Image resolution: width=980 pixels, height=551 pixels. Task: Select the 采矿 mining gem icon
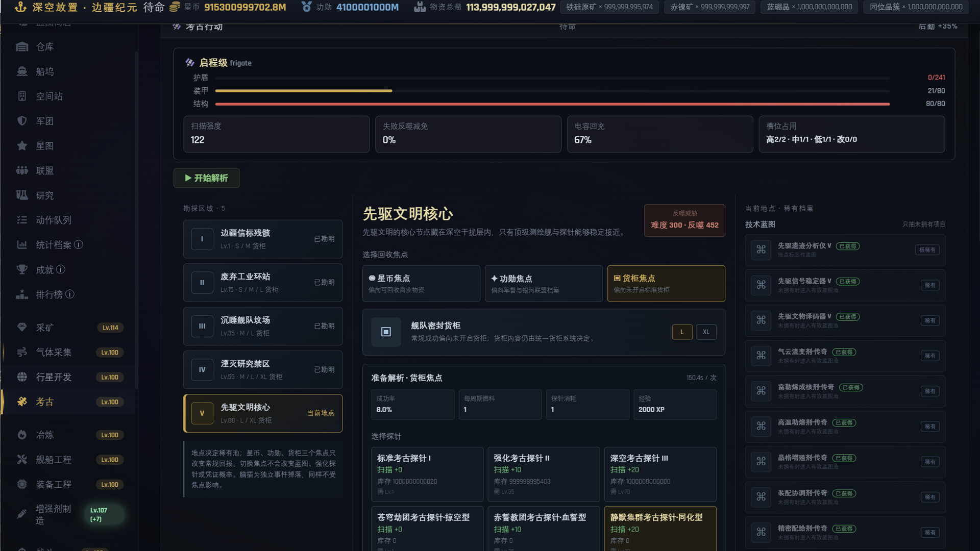tap(22, 328)
